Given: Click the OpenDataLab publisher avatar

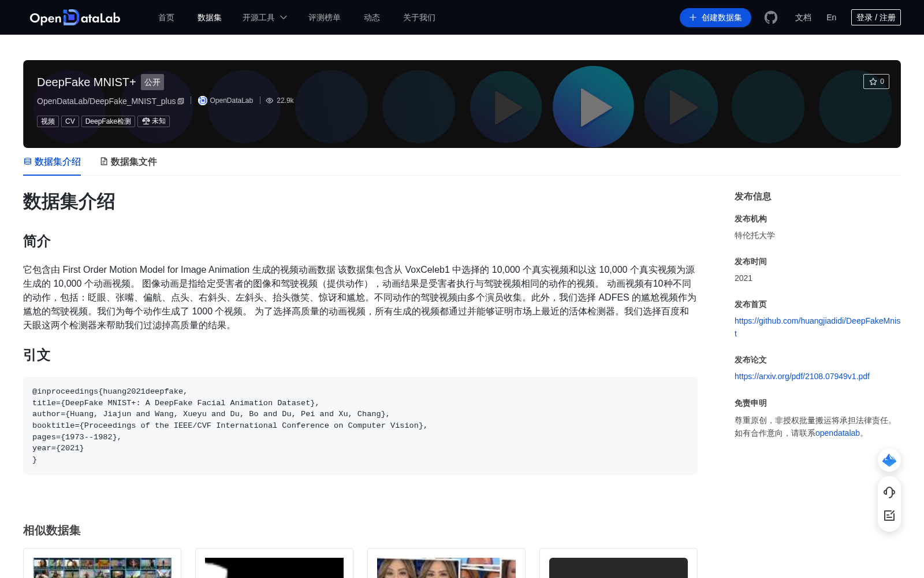Looking at the screenshot, I should 203,101.
